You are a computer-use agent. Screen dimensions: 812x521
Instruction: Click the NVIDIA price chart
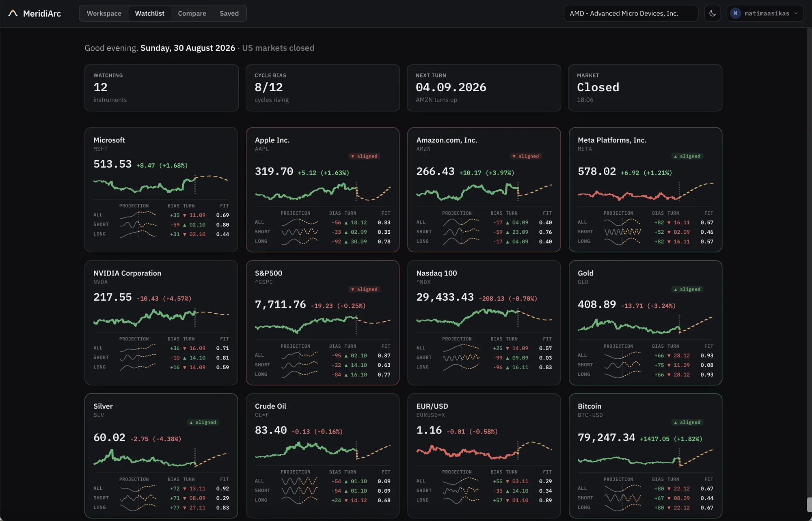tap(161, 318)
